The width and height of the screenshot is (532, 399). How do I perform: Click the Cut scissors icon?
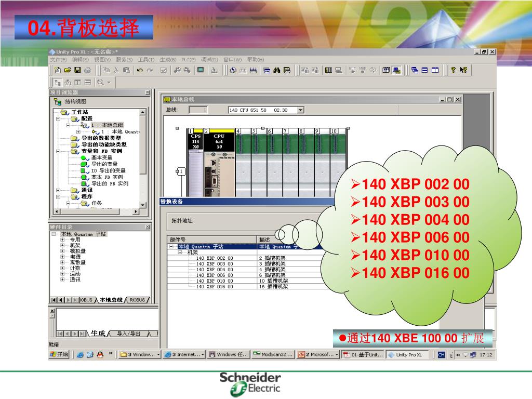point(116,70)
